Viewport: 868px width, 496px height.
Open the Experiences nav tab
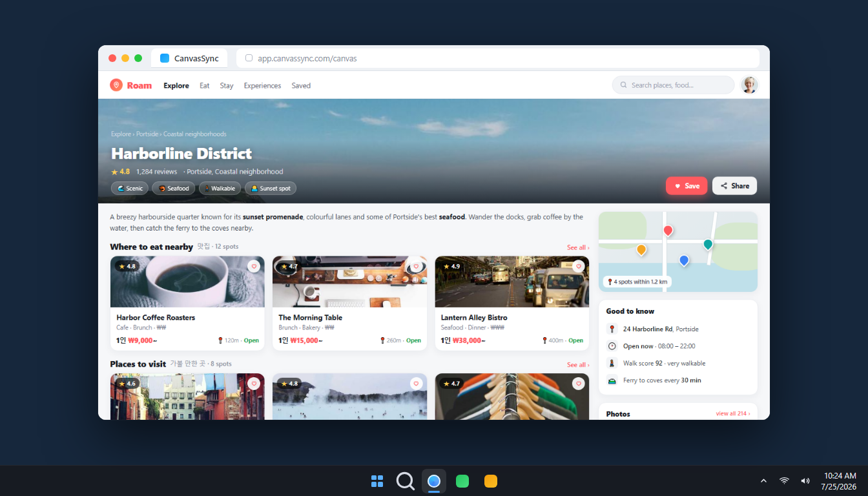(x=262, y=85)
